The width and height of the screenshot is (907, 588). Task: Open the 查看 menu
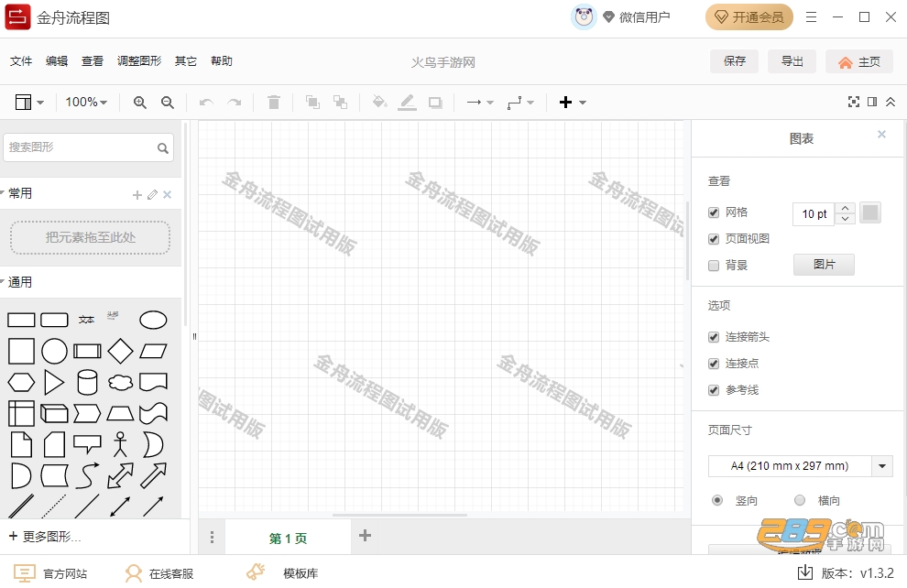point(93,61)
